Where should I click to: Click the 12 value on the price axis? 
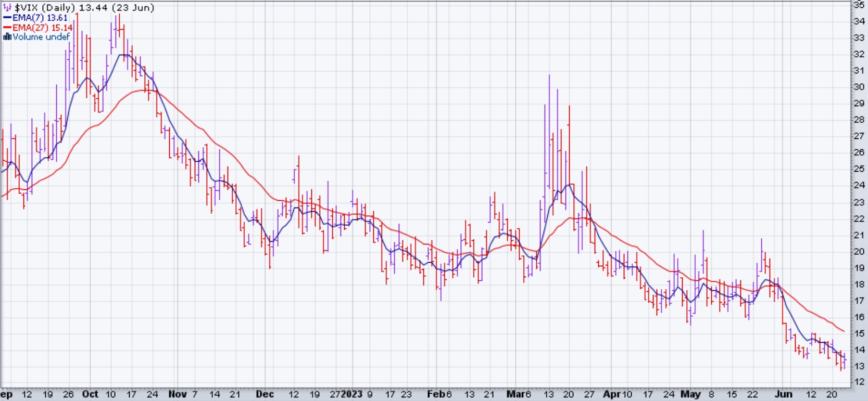(x=859, y=382)
